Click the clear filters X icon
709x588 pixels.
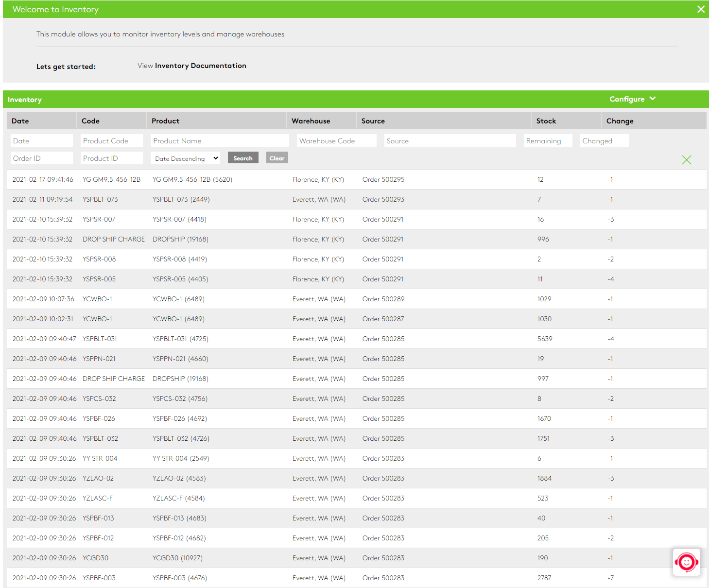coord(686,159)
